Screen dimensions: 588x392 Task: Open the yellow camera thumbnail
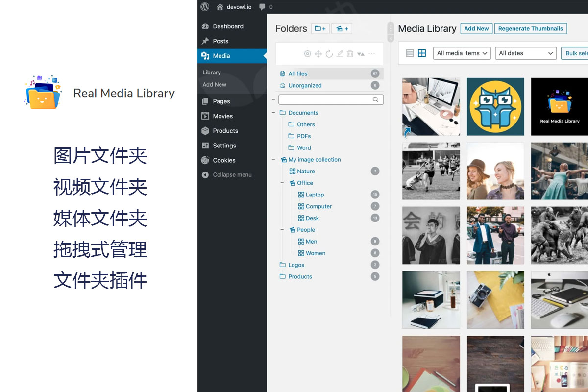pos(495,300)
